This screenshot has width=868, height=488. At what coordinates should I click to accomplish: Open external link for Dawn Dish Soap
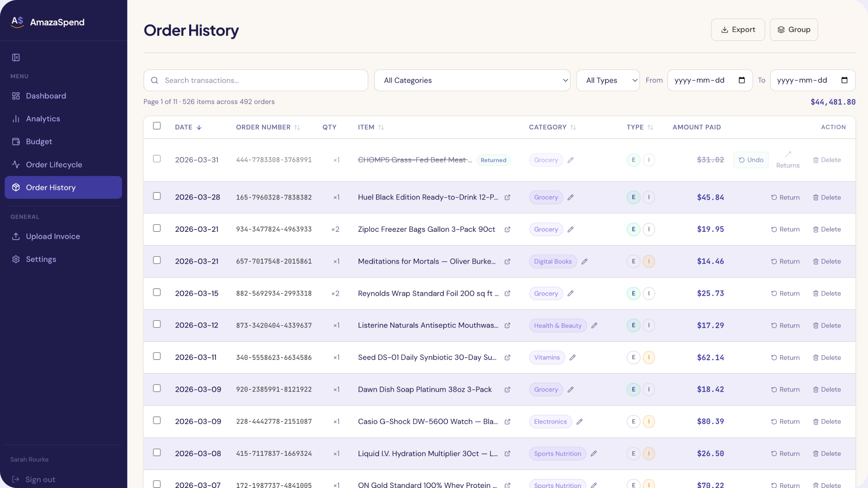(507, 390)
